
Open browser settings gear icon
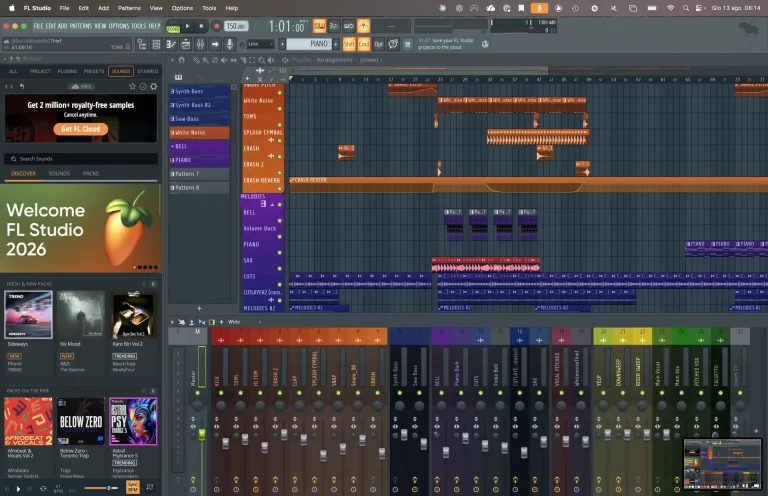[154, 86]
